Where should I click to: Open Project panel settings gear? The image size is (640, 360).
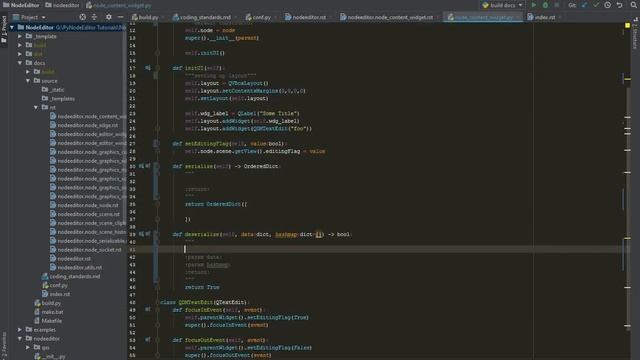pos(109,17)
